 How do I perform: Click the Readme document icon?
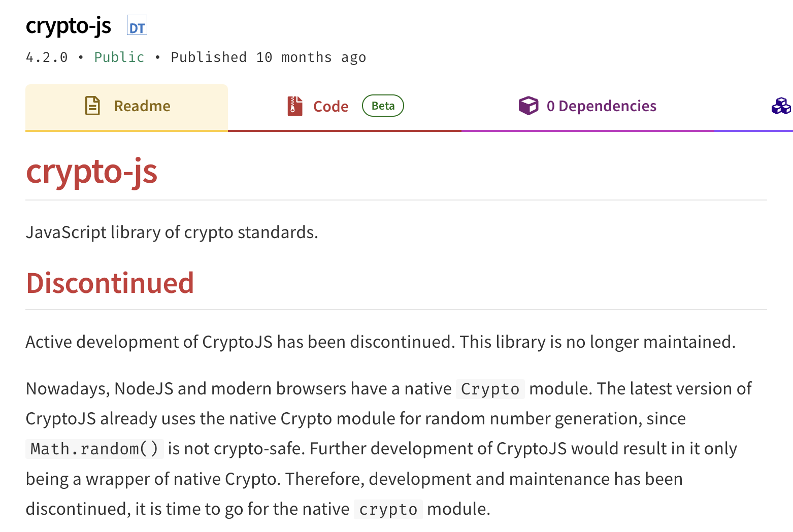click(x=91, y=106)
